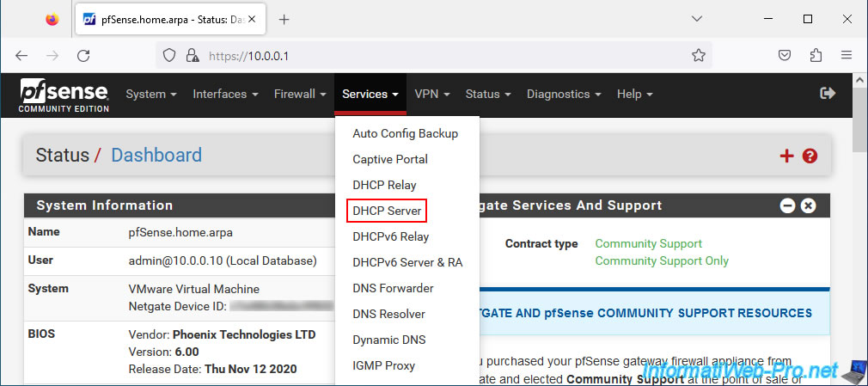Click the address bar URL field

point(433,55)
